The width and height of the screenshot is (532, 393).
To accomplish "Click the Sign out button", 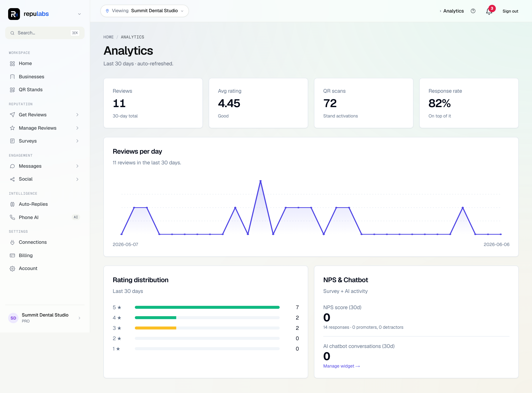I will (x=510, y=11).
